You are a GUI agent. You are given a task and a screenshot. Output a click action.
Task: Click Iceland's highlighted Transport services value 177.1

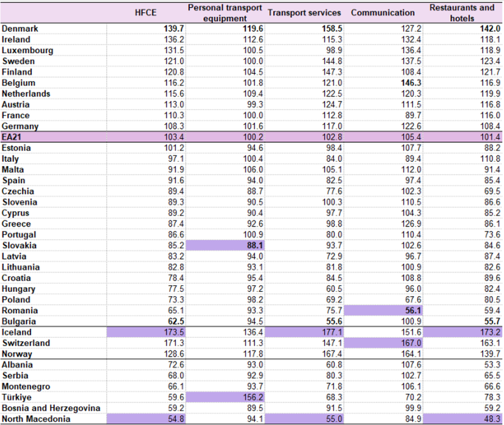332,332
